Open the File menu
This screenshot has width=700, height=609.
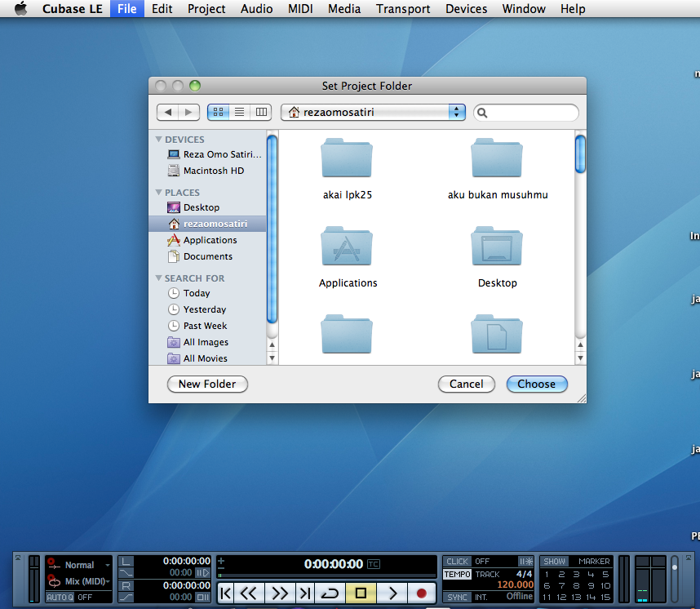[126, 8]
